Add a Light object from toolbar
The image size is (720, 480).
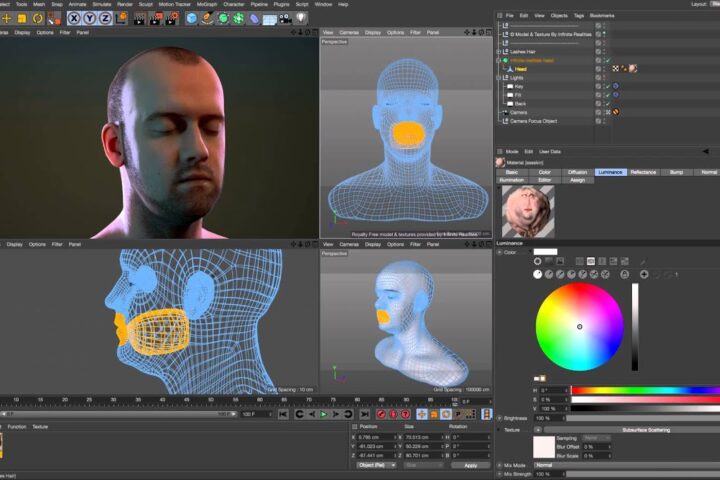point(301,18)
